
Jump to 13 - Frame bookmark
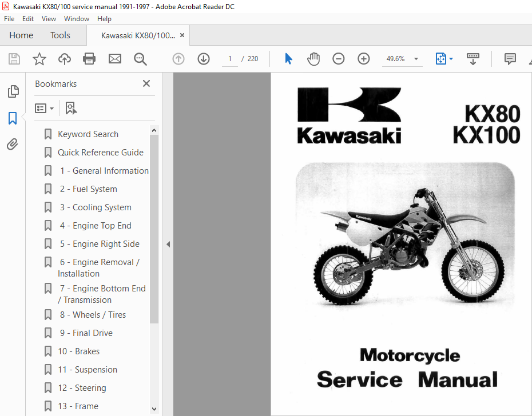tap(78, 406)
